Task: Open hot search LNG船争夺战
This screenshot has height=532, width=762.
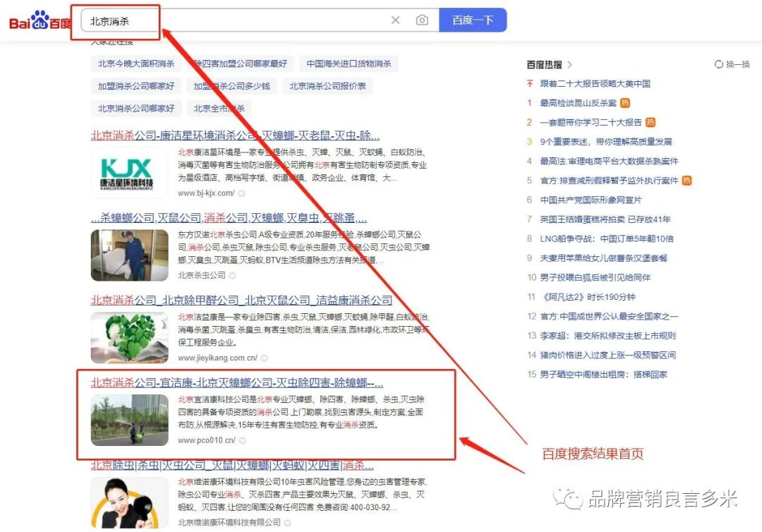Action: pos(607,238)
